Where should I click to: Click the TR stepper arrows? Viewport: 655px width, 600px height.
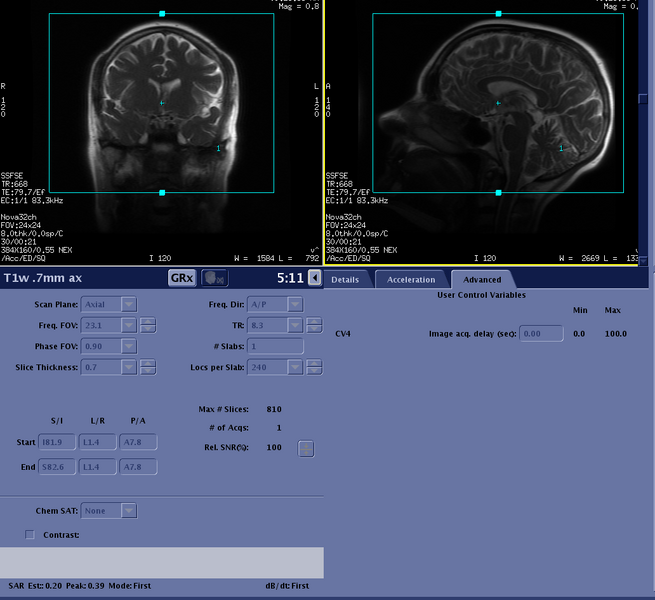point(314,325)
